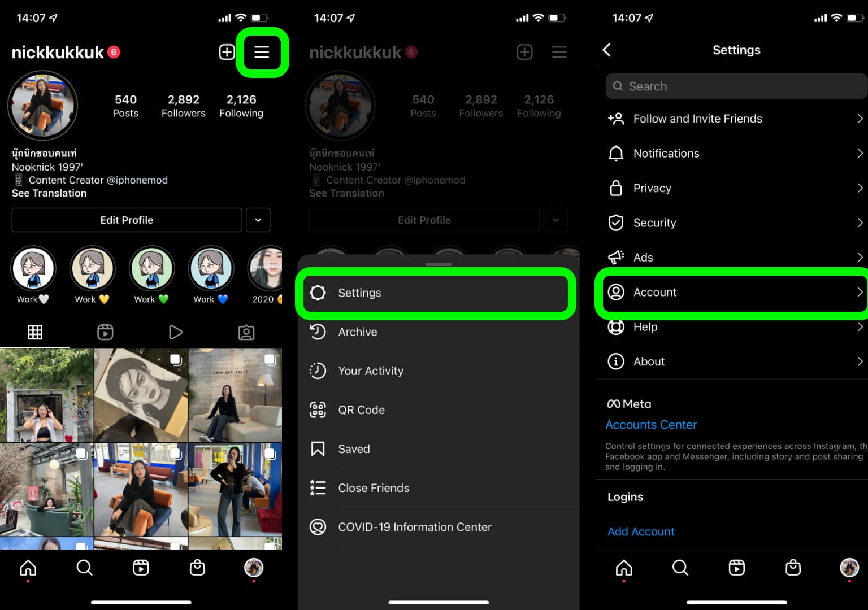Tap the back arrow in Settings header

coord(607,50)
